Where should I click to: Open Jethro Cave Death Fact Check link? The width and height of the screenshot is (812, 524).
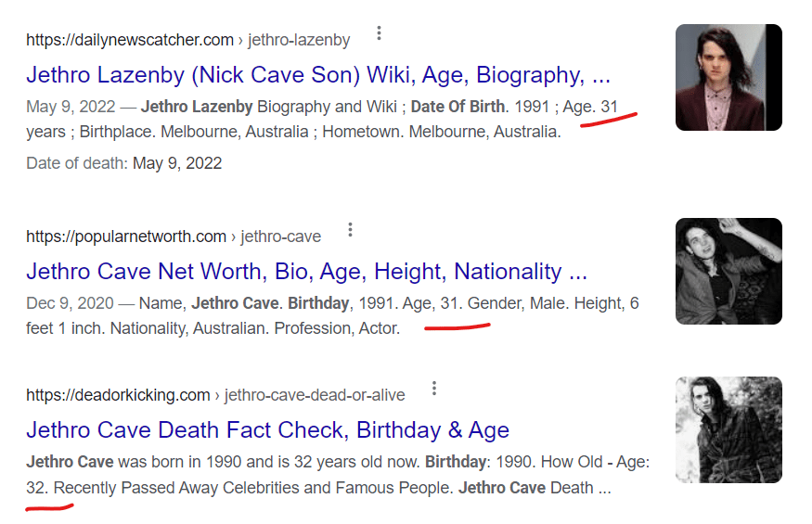(x=267, y=430)
